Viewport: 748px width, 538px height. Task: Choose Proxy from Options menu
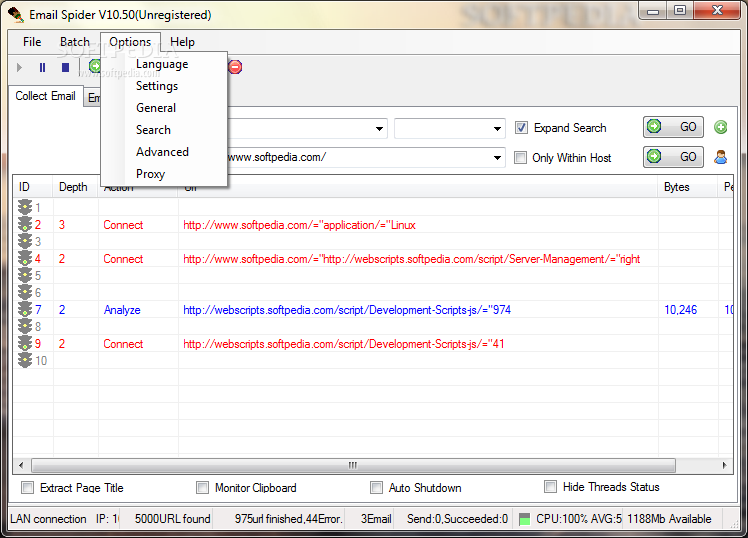tap(150, 174)
